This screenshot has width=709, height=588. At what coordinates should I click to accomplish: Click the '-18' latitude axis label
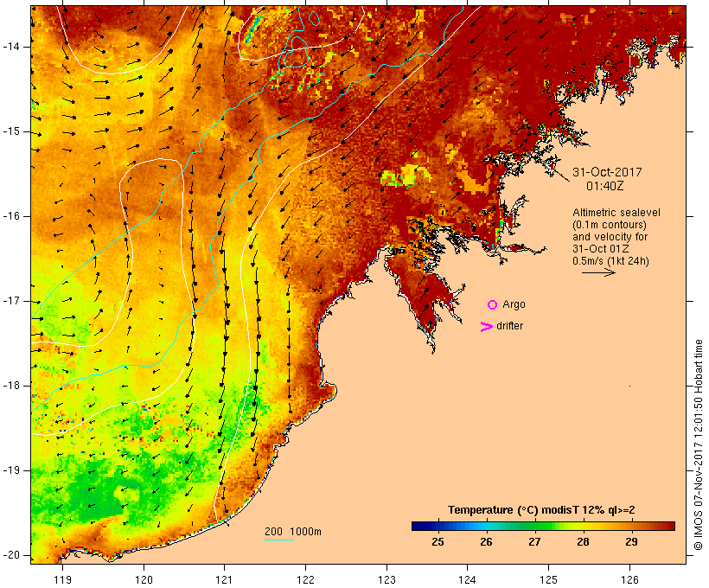pos(10,386)
